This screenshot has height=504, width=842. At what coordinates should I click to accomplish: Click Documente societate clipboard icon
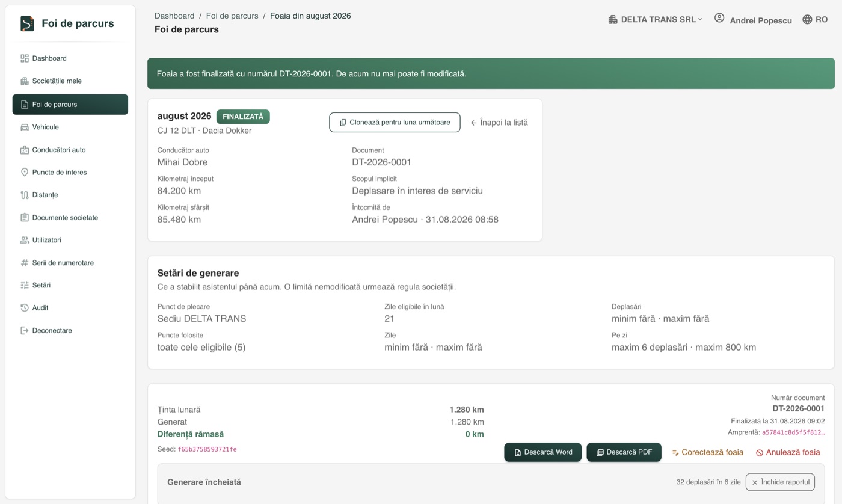(x=25, y=218)
